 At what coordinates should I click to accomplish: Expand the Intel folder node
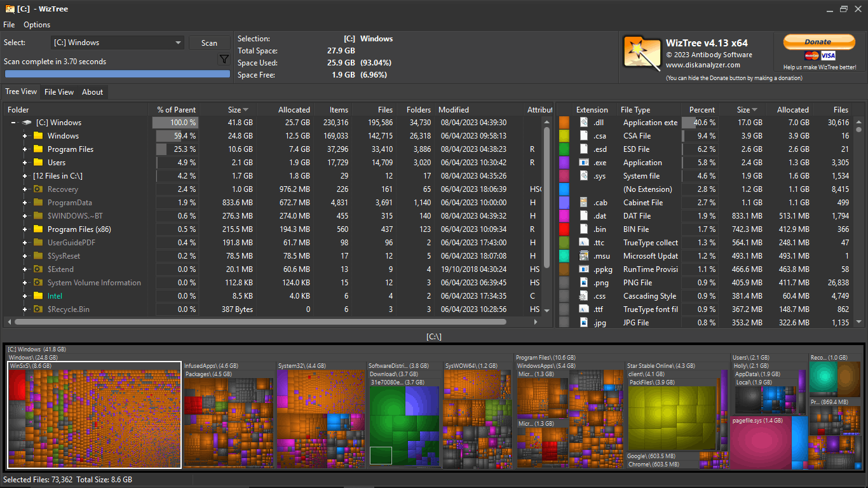pos(25,296)
